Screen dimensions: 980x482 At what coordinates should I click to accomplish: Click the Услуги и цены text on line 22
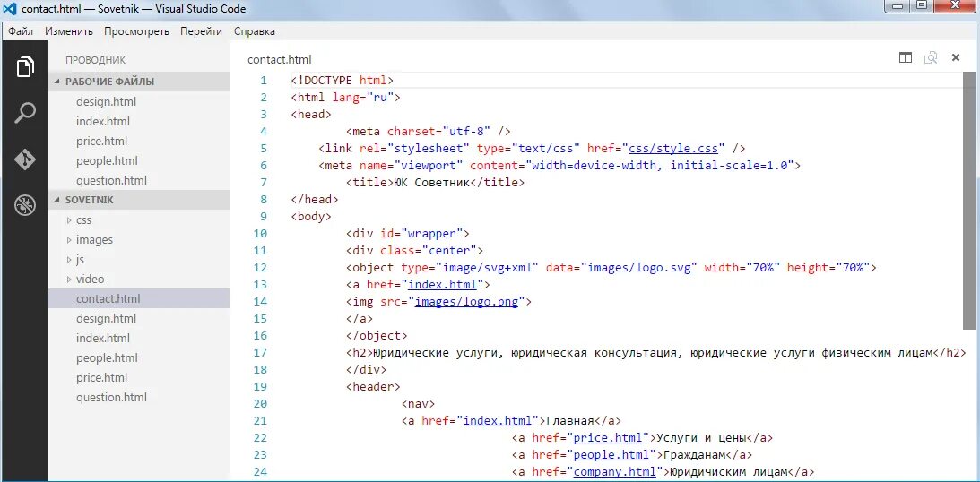700,438
